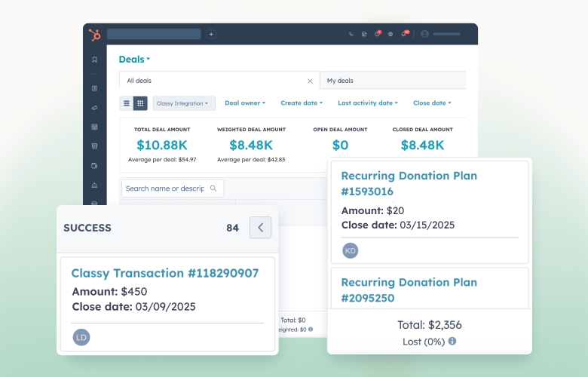Click the Search name or description field
This screenshot has height=377, width=588.
tap(164, 188)
